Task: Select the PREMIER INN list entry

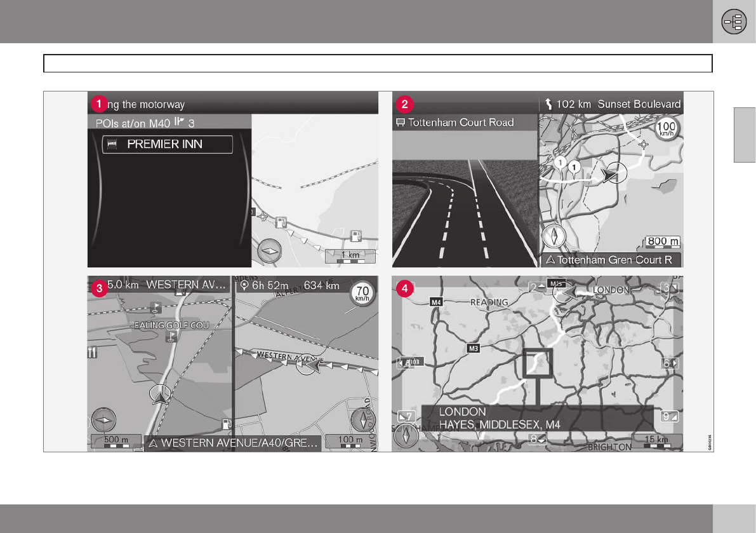Action: (168, 144)
